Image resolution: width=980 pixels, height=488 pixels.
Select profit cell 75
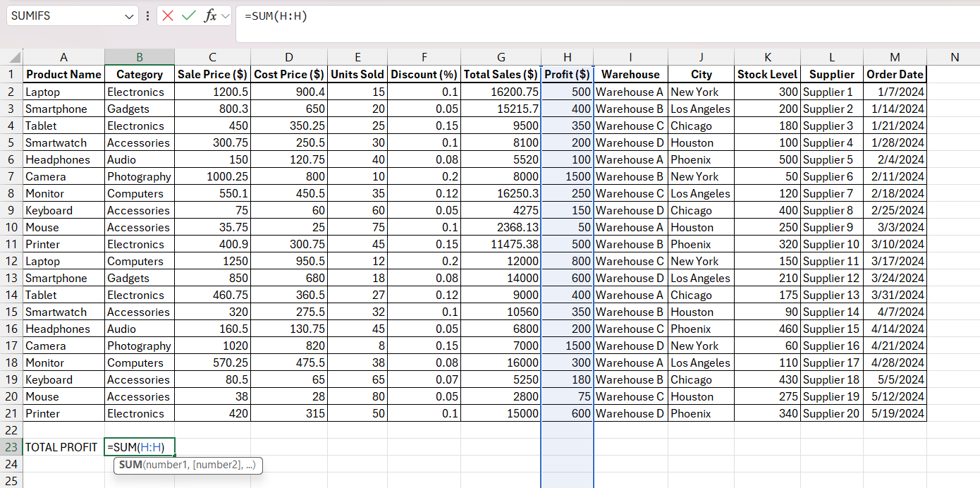coord(568,396)
